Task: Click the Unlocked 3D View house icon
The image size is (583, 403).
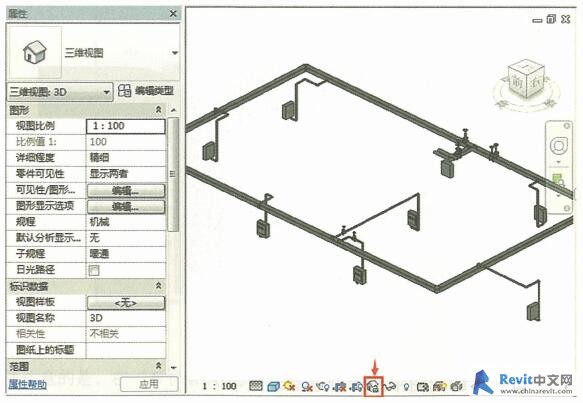Action: point(373,387)
